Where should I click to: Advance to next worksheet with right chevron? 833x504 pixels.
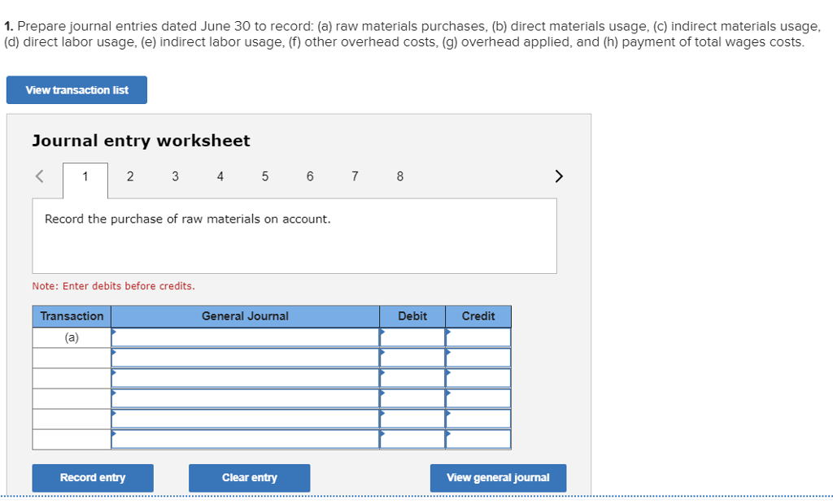pyautogui.click(x=558, y=176)
